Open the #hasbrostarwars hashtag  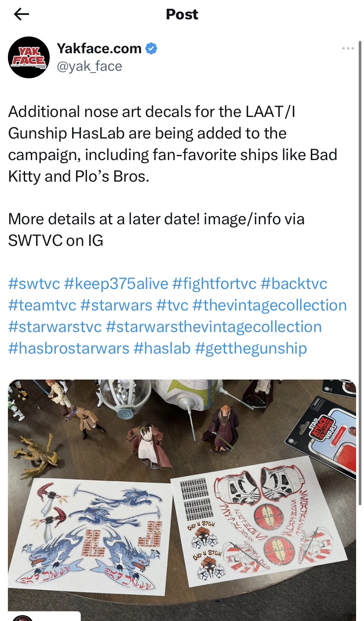(69, 348)
